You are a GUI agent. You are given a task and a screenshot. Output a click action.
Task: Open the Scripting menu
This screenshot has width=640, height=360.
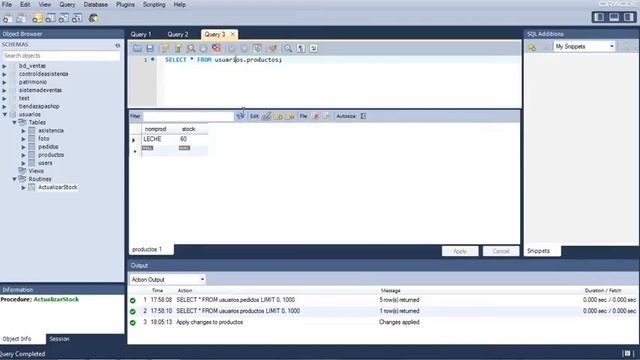point(154,4)
